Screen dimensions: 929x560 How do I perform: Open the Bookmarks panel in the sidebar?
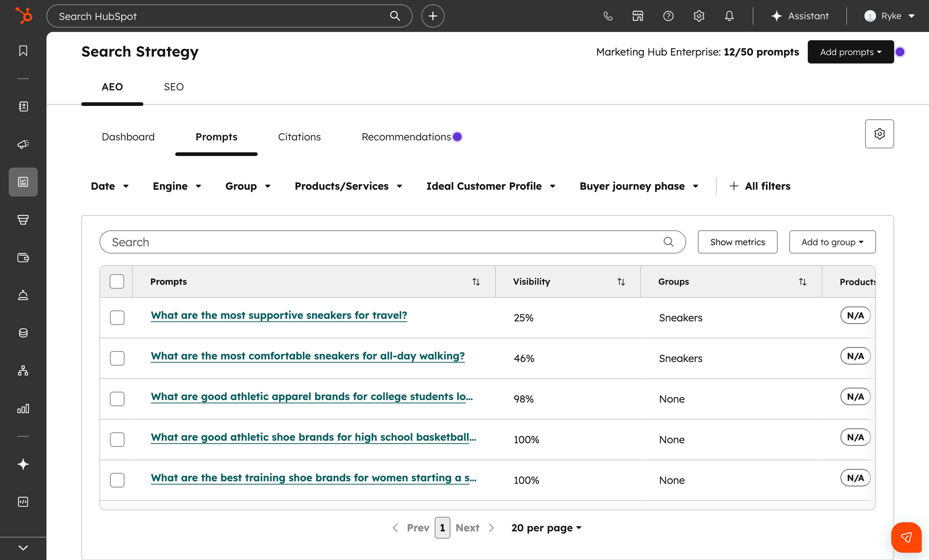coord(23,51)
